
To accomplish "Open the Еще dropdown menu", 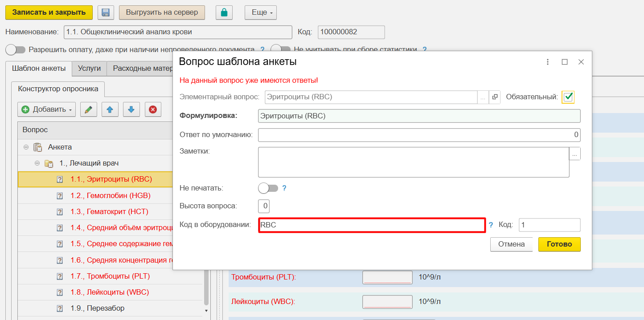I will click(x=261, y=12).
